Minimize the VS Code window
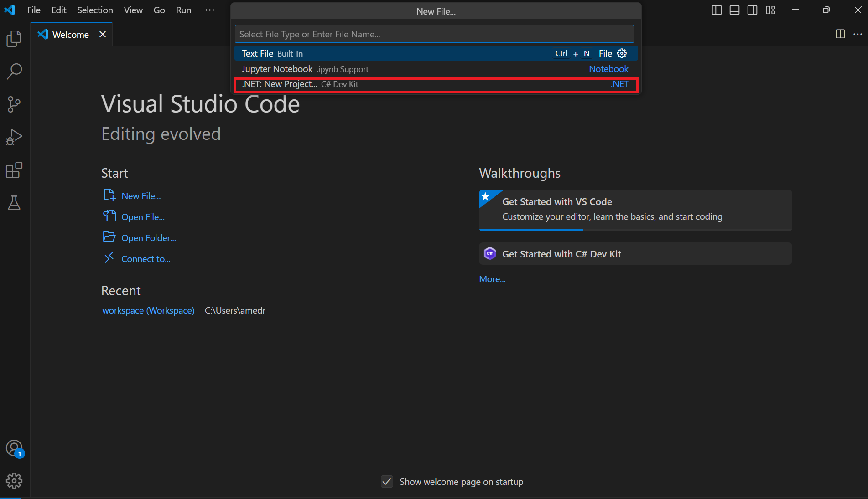Image resolution: width=868 pixels, height=499 pixels. [x=795, y=10]
